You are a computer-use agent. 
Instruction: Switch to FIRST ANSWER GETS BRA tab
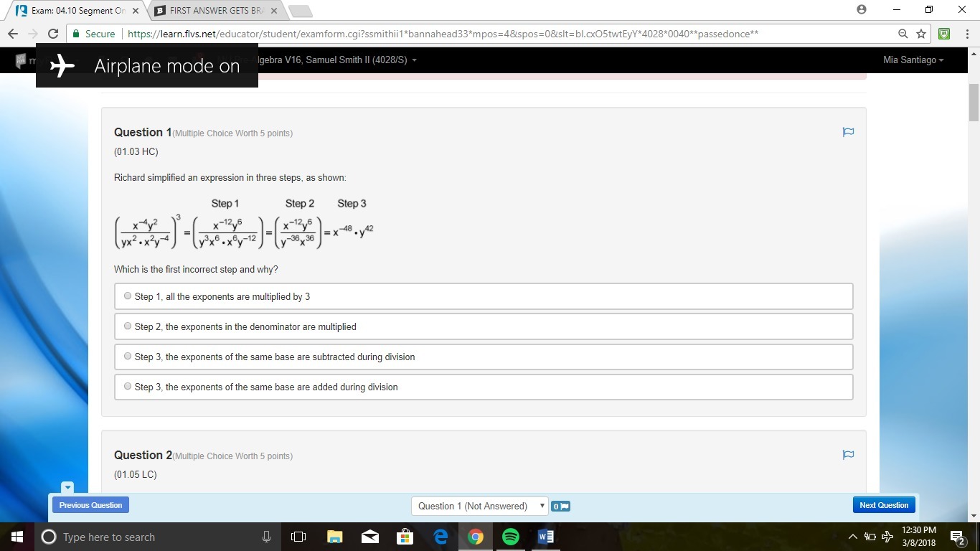coord(215,10)
